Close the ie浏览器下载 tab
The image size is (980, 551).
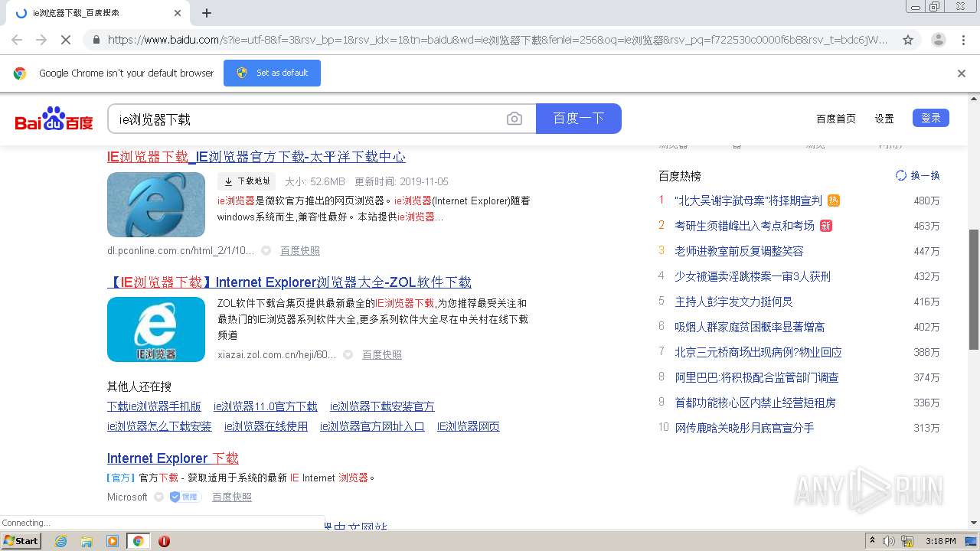coord(178,13)
